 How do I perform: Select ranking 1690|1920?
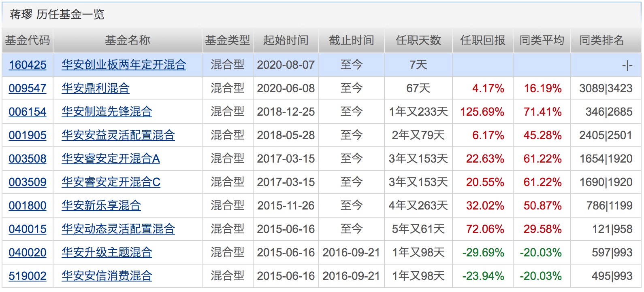(606, 182)
